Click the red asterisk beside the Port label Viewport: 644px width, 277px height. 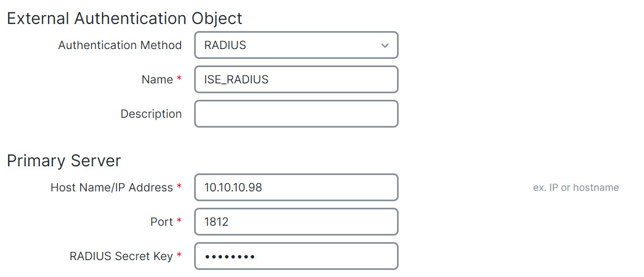(x=179, y=221)
